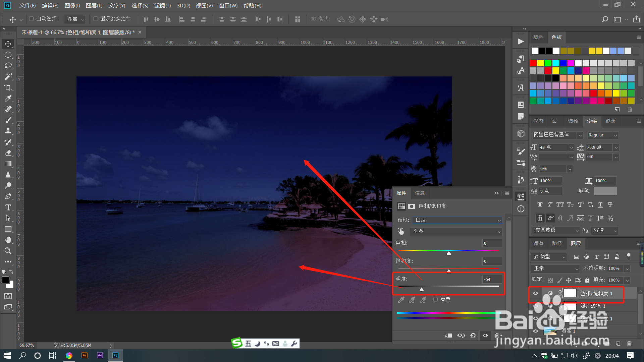The image size is (644, 362).
Task: Enable the 着色 colorize checkbox
Action: point(435,299)
